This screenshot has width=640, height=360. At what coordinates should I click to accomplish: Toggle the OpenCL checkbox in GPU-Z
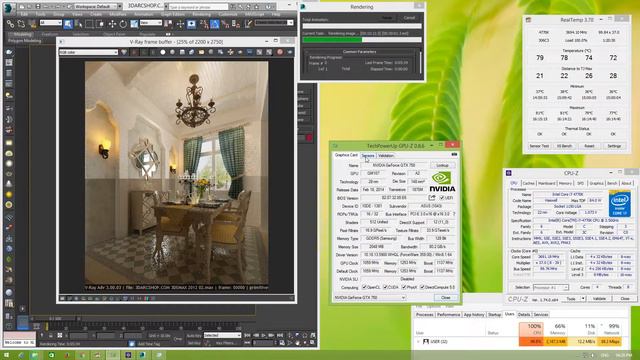[x=364, y=287]
